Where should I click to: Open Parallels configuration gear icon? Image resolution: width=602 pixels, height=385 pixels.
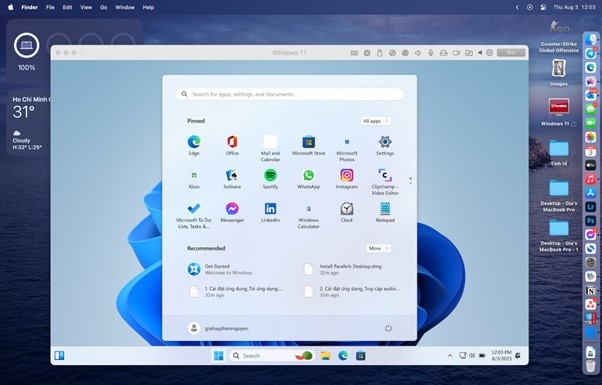coord(489,53)
